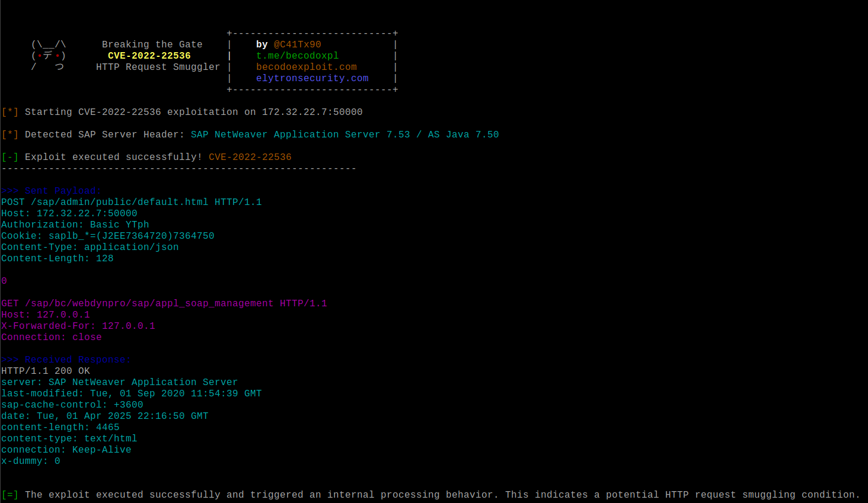Select the smuggled GET appl_soap_management request line

coord(164,303)
